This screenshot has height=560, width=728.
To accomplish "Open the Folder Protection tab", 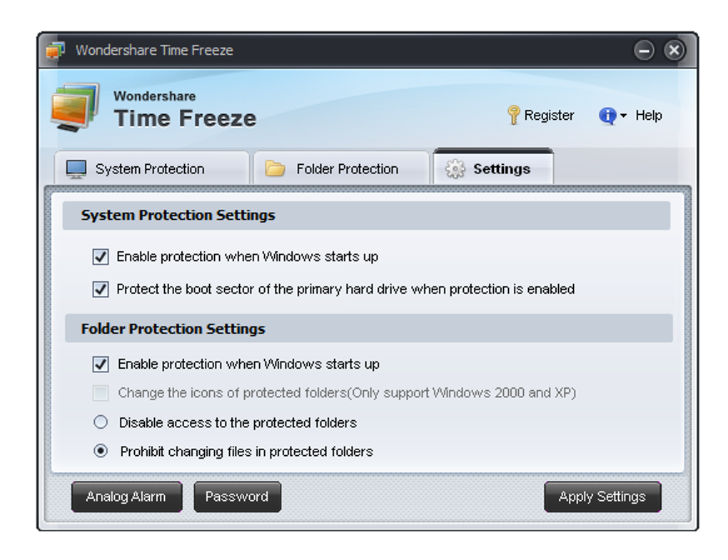I will pos(347,169).
